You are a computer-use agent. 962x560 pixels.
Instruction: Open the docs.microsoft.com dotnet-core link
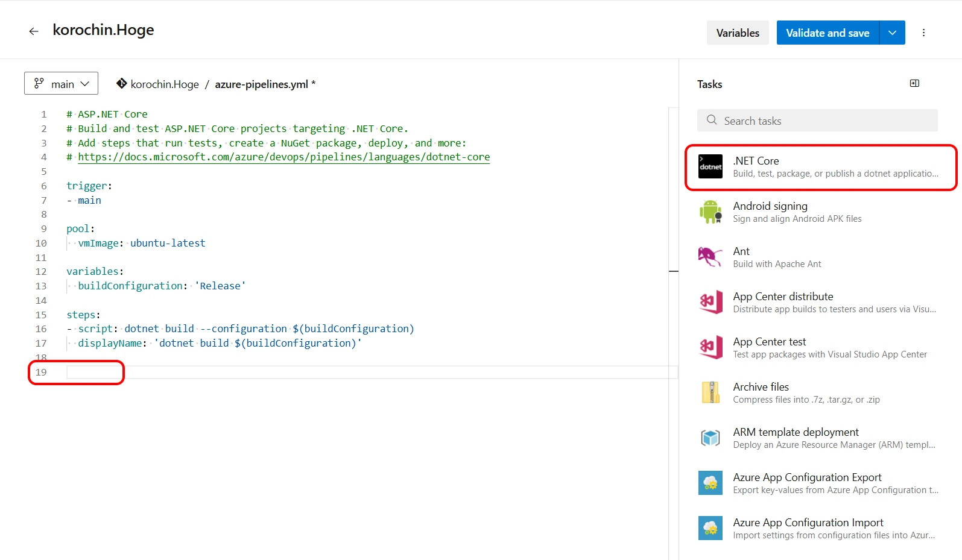click(283, 157)
